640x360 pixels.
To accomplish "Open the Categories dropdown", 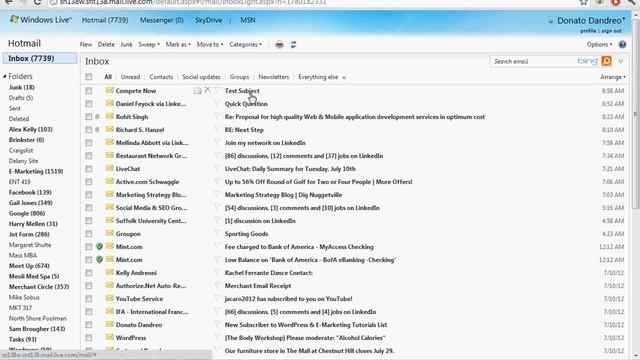I will (x=245, y=44).
